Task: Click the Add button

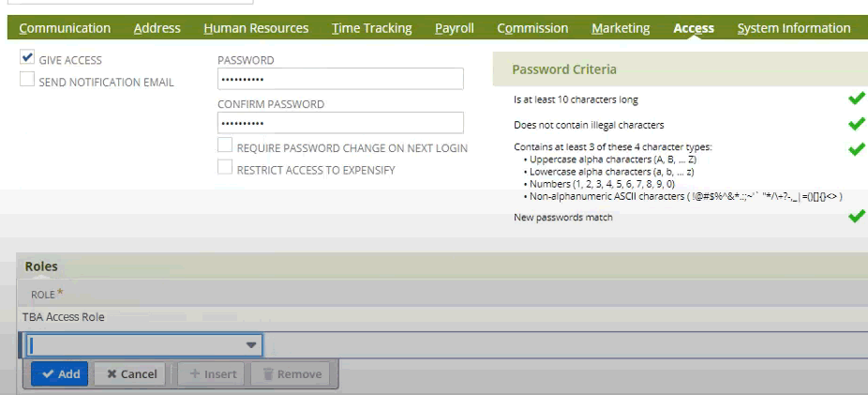Action: (60, 373)
